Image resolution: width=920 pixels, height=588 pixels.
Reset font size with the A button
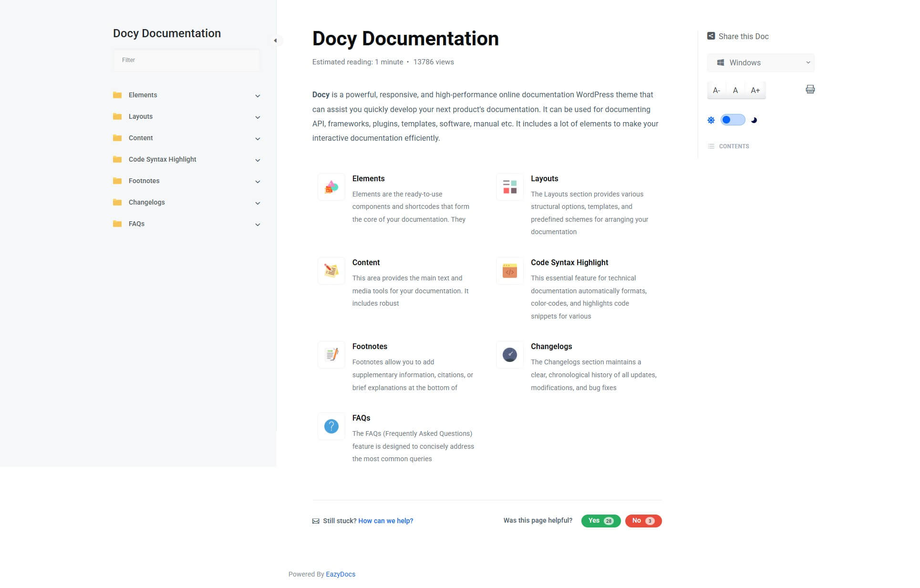[735, 90]
